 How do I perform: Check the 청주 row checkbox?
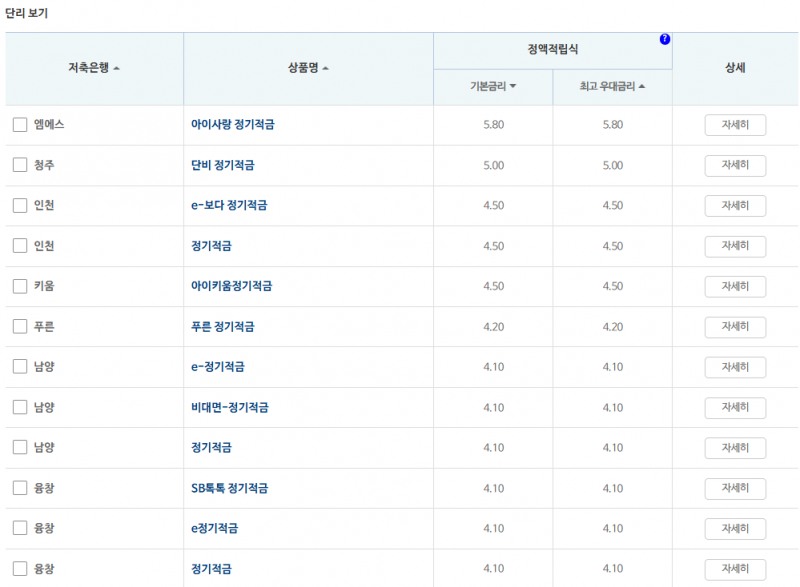[x=20, y=165]
